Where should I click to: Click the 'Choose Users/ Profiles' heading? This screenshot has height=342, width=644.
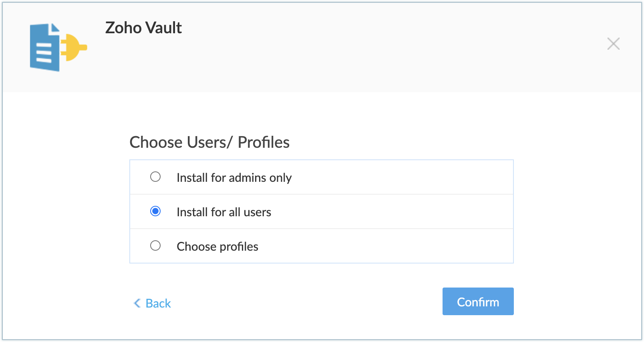[x=209, y=143]
